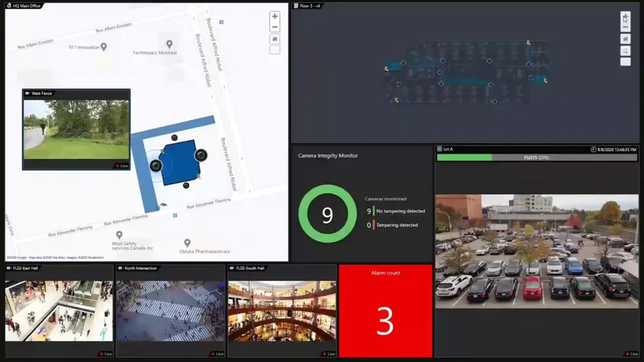The height and width of the screenshot is (362, 644).
Task: Click the door icon at Floor 3 plan's bottom-left
Action: pyautogui.click(x=396, y=100)
